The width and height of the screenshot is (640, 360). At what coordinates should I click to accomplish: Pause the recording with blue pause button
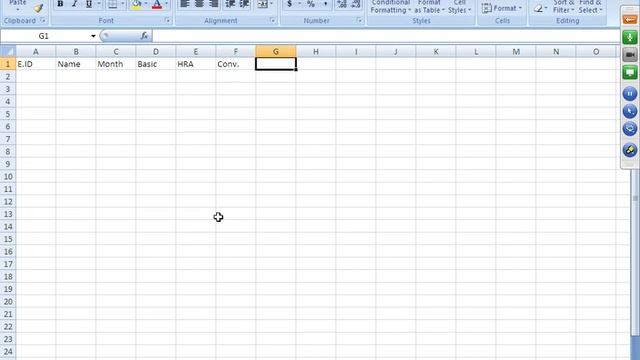coord(630,94)
